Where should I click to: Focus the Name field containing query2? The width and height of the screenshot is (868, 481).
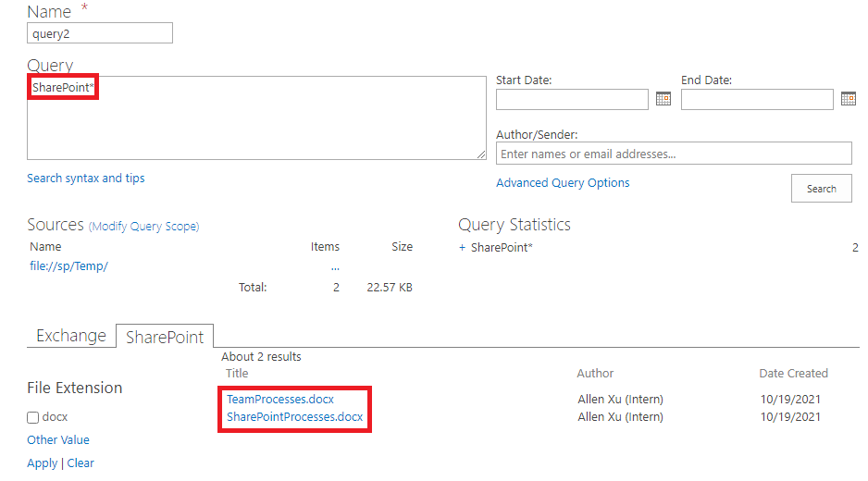pos(100,33)
